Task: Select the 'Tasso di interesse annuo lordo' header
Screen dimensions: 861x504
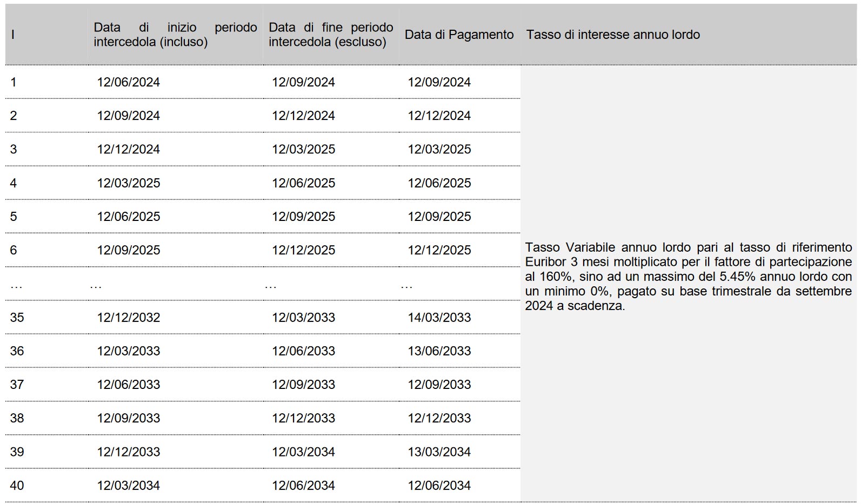Action: pos(613,35)
